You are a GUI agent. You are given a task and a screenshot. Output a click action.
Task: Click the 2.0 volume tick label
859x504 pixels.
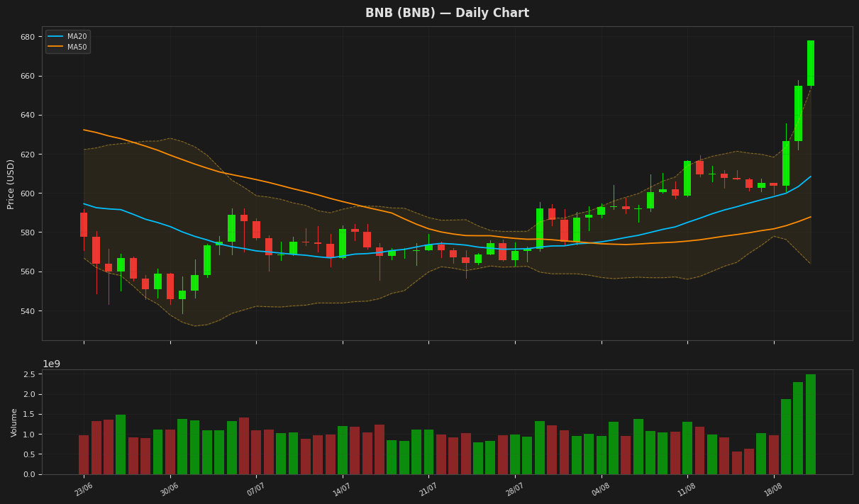[30, 394]
